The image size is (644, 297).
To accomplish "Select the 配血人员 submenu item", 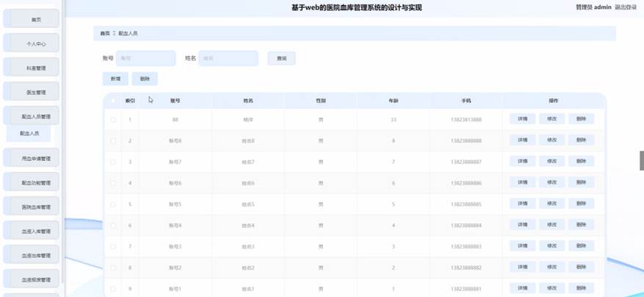I will click(x=29, y=133).
